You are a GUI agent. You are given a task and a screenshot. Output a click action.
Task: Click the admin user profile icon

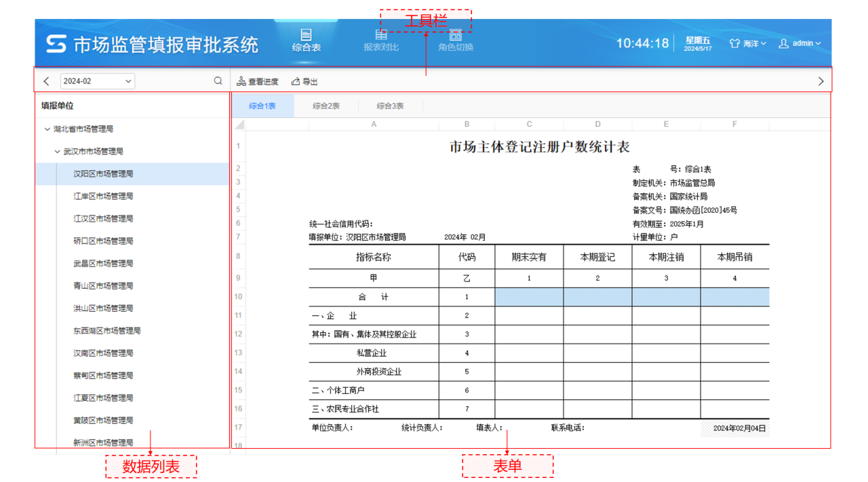(785, 43)
